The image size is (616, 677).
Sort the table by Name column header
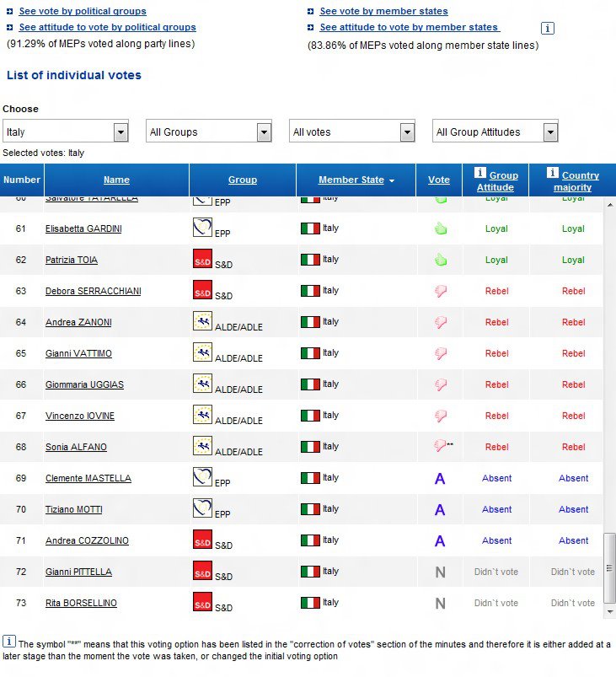[x=116, y=180]
